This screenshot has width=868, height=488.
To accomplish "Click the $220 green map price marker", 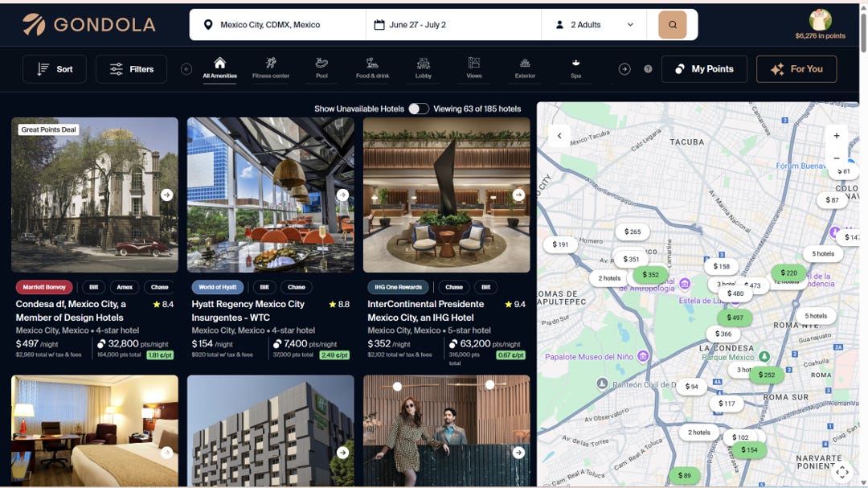I will (x=788, y=273).
